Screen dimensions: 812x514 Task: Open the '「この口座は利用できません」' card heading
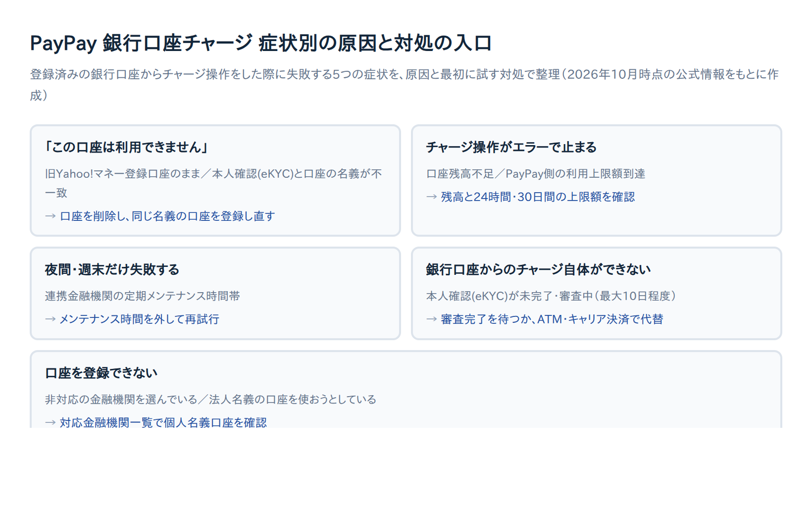tap(126, 147)
